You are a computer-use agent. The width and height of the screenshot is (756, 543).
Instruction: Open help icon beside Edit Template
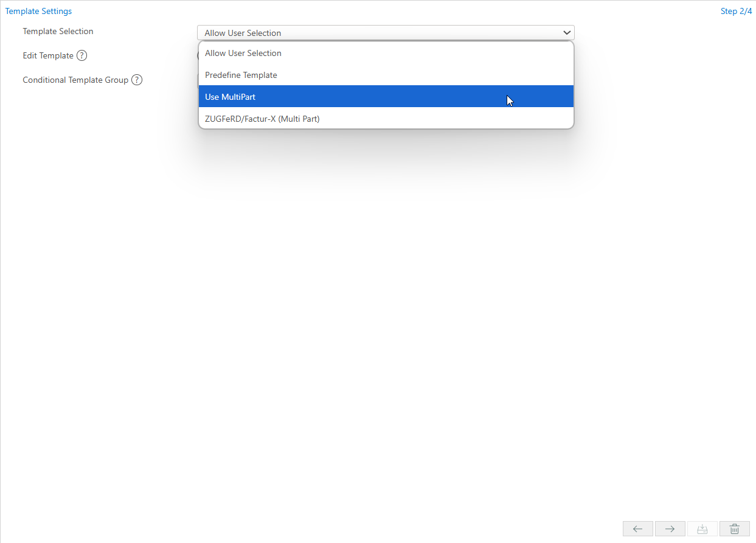[x=81, y=55]
